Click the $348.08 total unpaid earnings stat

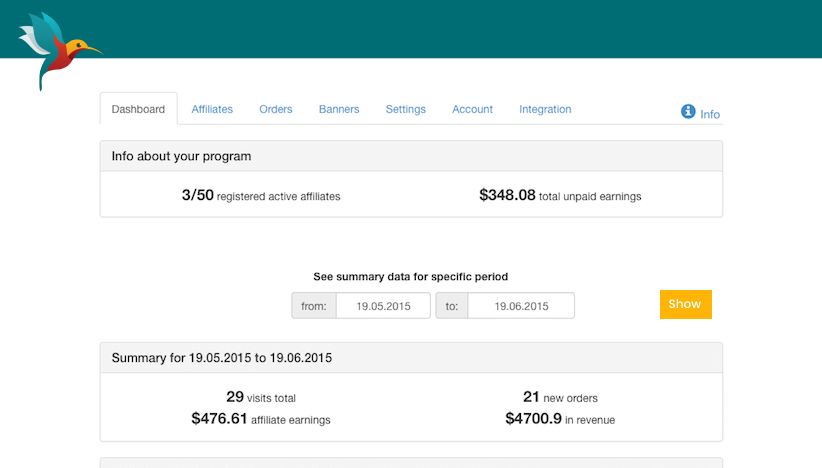coord(560,196)
